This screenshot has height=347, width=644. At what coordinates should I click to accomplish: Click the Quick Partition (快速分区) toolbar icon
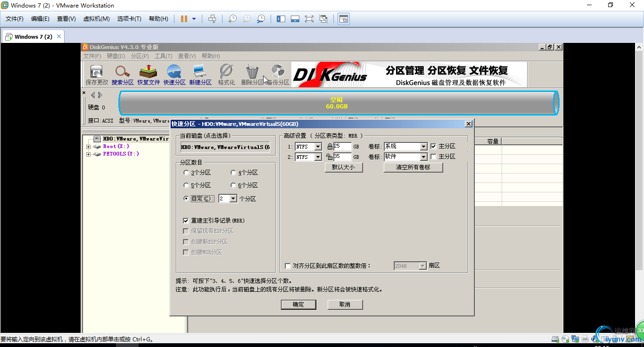coord(174,75)
